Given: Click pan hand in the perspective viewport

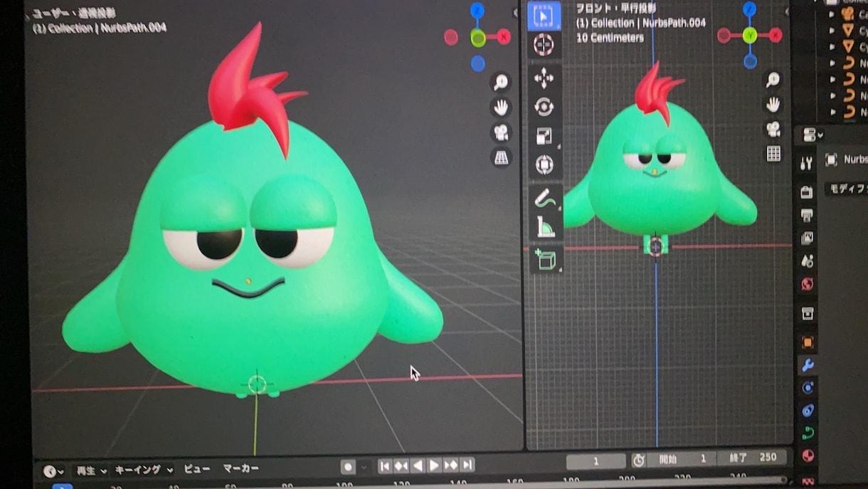Looking at the screenshot, I should coord(501,107).
